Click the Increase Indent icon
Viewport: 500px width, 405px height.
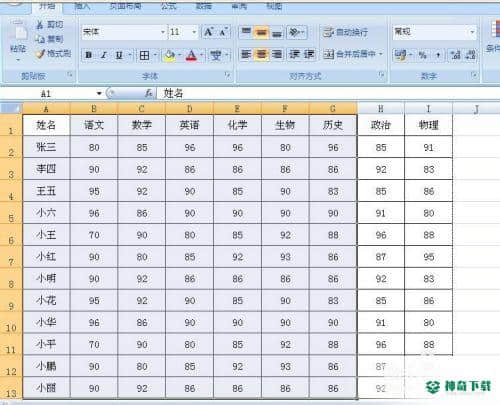pos(309,54)
